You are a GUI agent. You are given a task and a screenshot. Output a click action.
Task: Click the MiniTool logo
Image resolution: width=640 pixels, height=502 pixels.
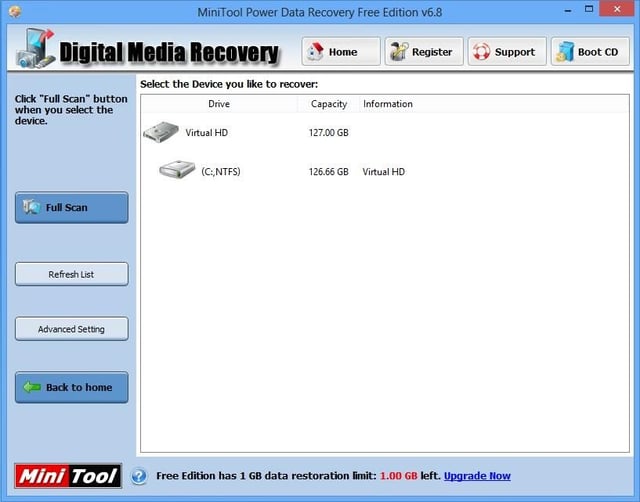(x=68, y=476)
